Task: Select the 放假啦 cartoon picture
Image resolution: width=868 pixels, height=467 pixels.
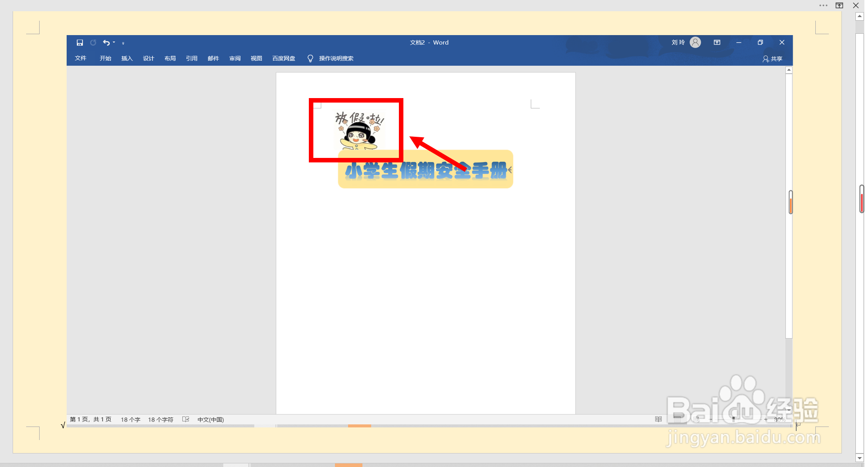Action: pyautogui.click(x=359, y=130)
